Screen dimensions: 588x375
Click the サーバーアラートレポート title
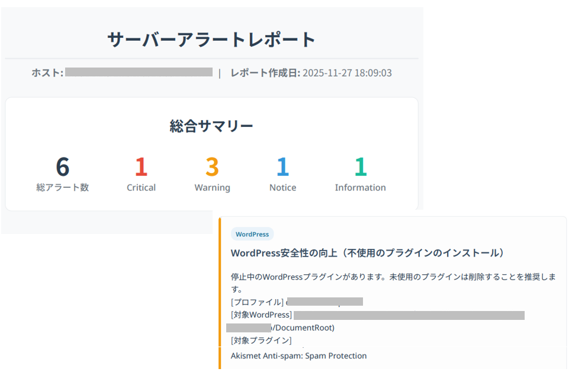pos(211,40)
